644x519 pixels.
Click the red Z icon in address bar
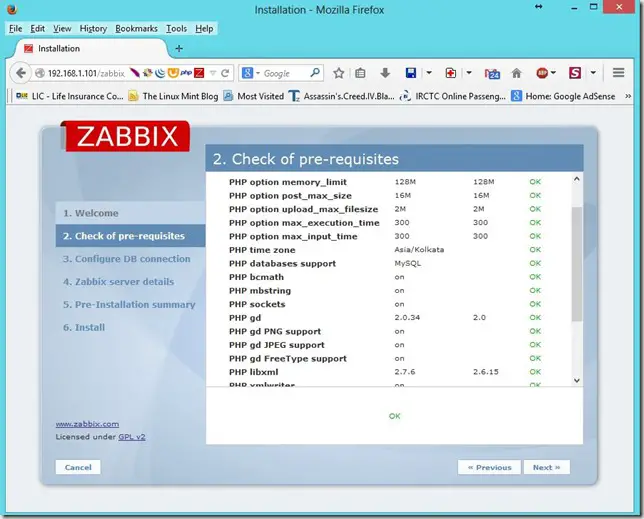pos(199,73)
